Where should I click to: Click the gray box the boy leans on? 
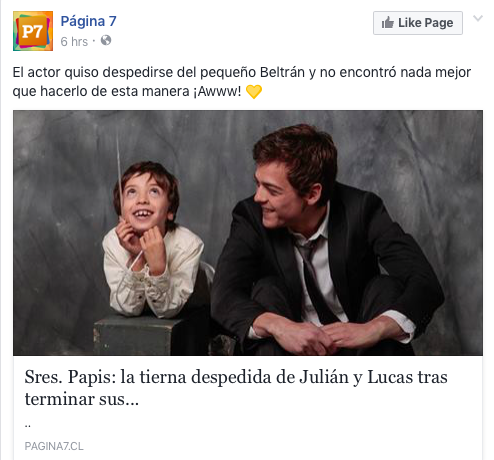click(140, 335)
